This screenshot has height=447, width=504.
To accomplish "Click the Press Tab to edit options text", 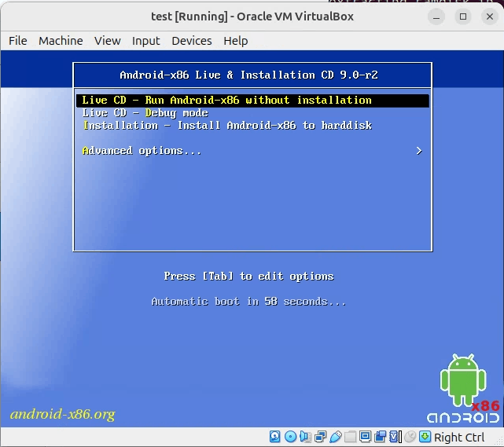I will (248, 277).
